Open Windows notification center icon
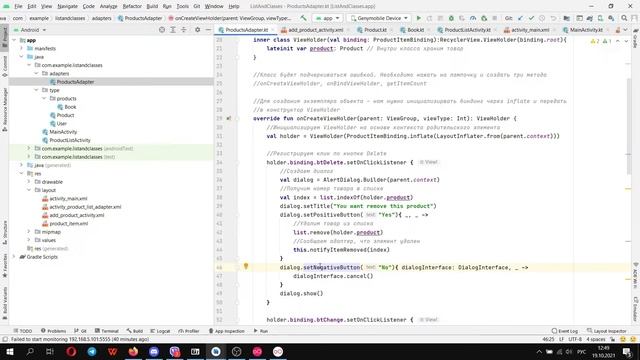Image resolution: width=640 pixels, height=360 pixels. tap(628, 351)
